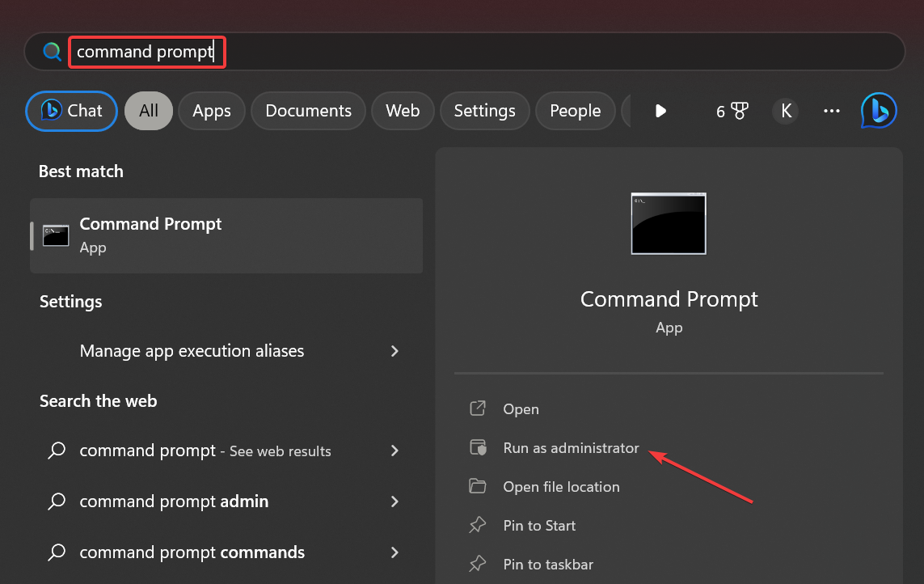Open the Chat button
The height and width of the screenshot is (584, 924).
pos(71,111)
